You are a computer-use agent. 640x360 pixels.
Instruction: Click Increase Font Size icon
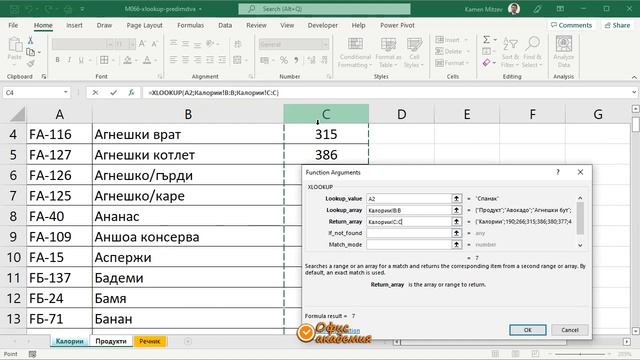[142, 44]
